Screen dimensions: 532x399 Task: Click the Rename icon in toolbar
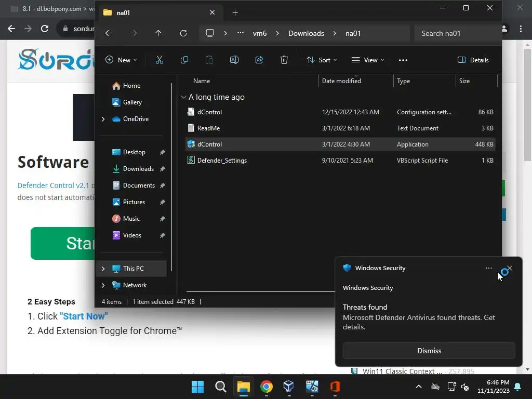pos(234,60)
